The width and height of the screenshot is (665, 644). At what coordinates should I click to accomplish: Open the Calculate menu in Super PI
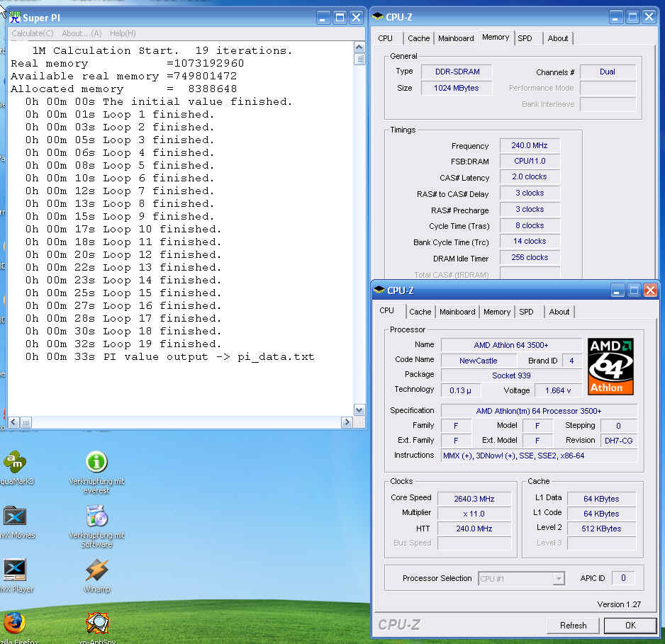tap(33, 33)
